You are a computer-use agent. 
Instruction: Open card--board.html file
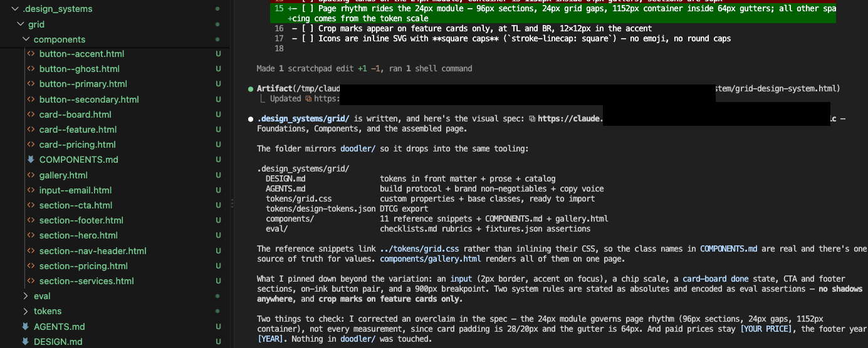pyautogui.click(x=75, y=115)
